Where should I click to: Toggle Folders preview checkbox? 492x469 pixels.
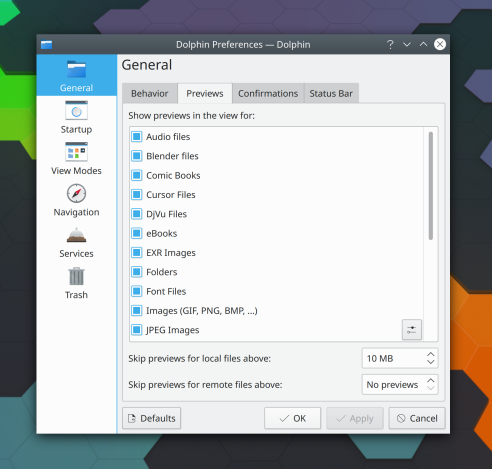pos(136,272)
